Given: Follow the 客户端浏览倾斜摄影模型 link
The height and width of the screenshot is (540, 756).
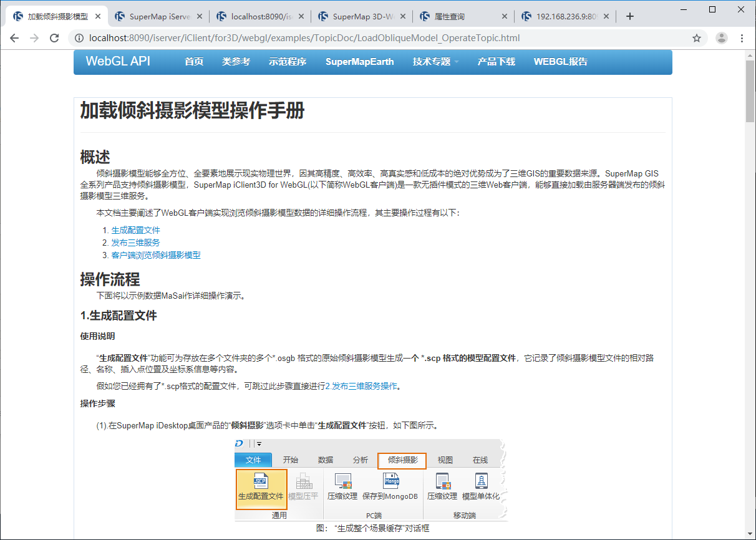Looking at the screenshot, I should pyautogui.click(x=156, y=255).
